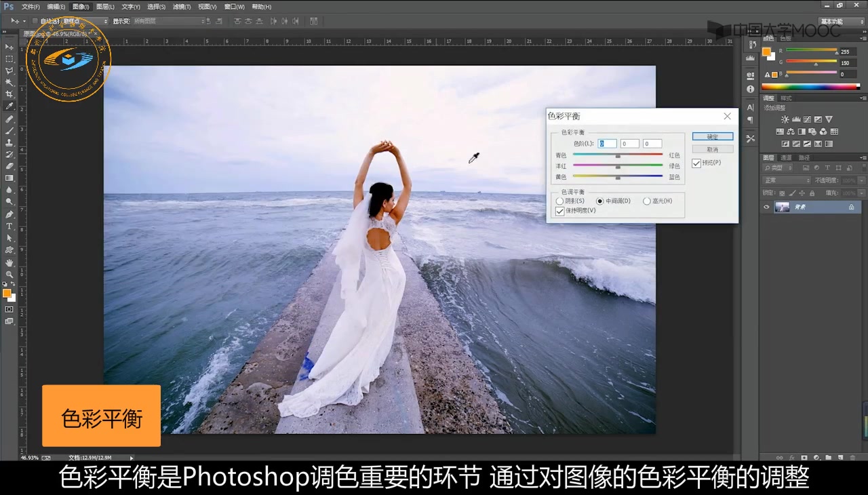The image size is (868, 495).
Task: Uncheck the 预览 preview checkbox
Action: (x=696, y=163)
